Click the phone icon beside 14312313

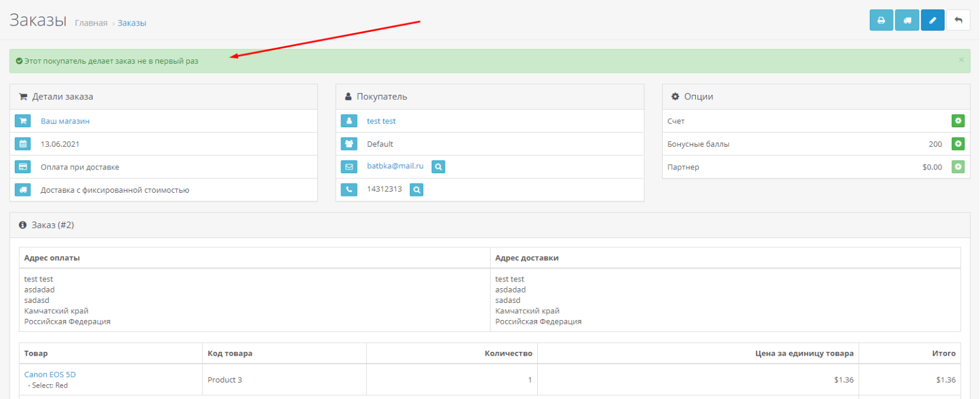pos(349,190)
